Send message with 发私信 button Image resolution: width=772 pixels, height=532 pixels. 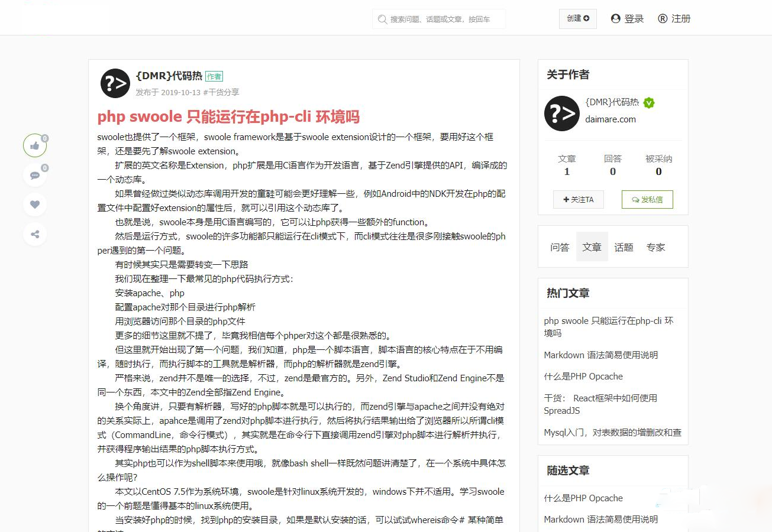coord(647,200)
